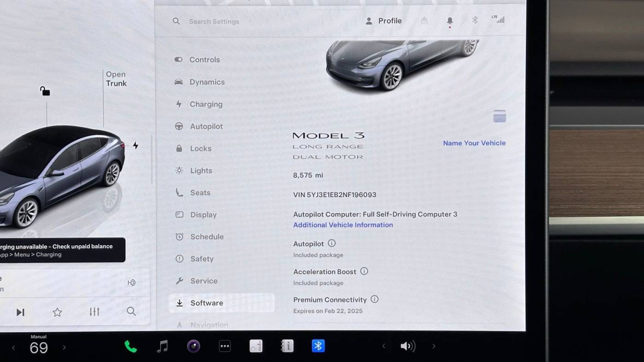Select Seats in the sidebar
This screenshot has height=362, width=644.
pos(193,192)
